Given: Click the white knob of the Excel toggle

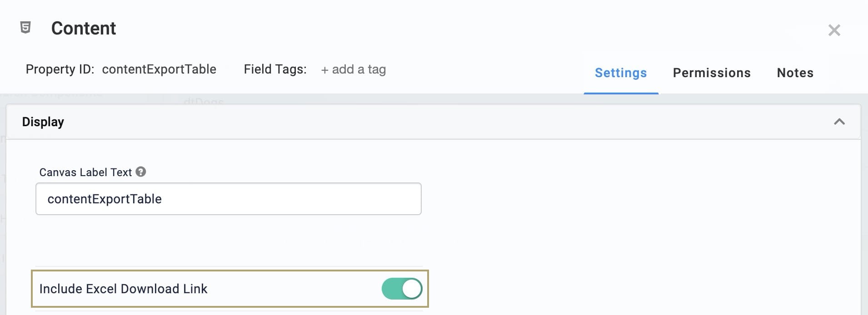Looking at the screenshot, I should coord(412,289).
